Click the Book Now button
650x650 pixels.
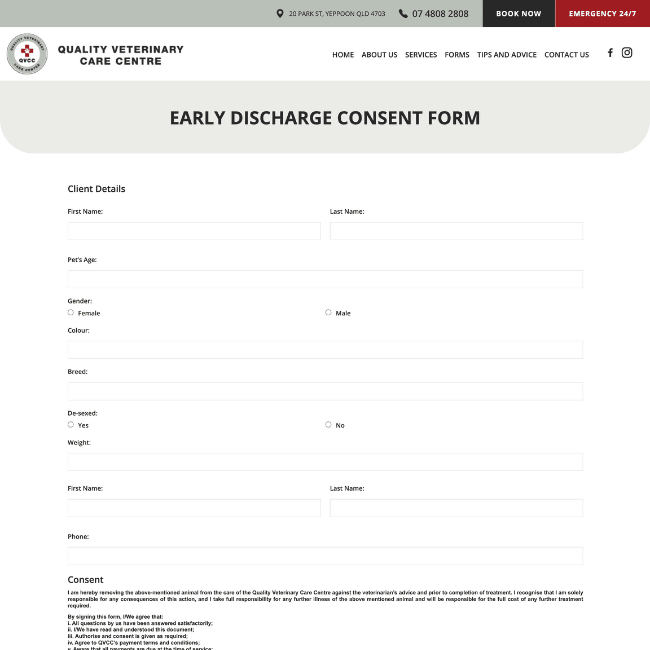[519, 14]
